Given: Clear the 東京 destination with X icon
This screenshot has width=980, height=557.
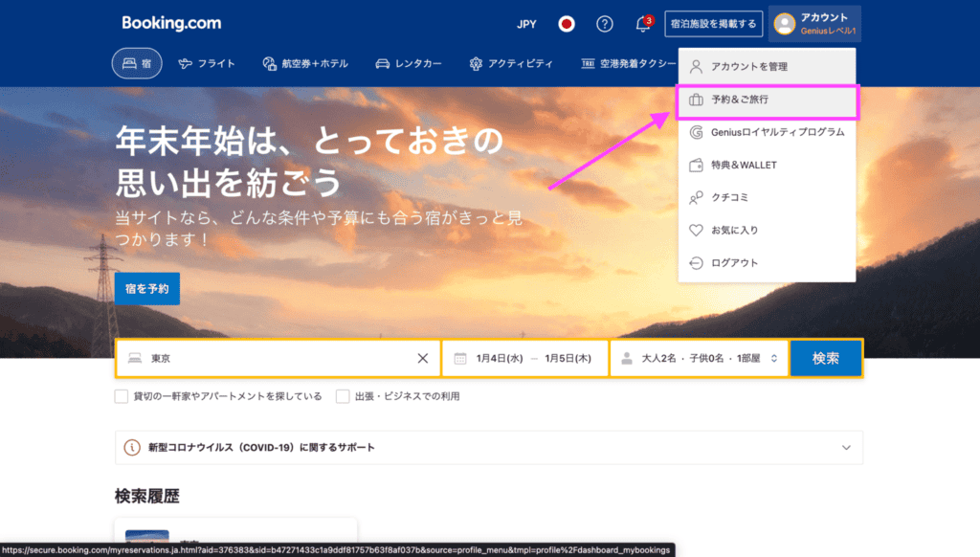Looking at the screenshot, I should 422,358.
